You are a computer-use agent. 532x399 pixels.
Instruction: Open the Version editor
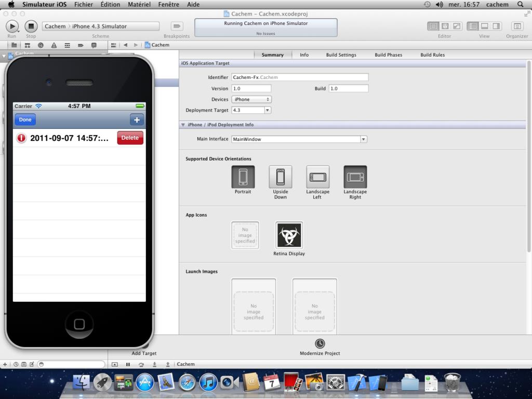pos(457,26)
